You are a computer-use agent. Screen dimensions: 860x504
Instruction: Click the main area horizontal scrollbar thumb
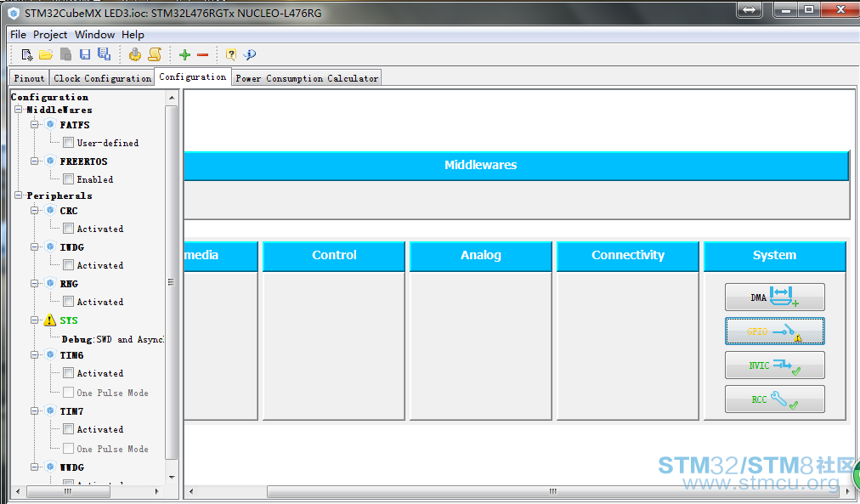[552, 491]
